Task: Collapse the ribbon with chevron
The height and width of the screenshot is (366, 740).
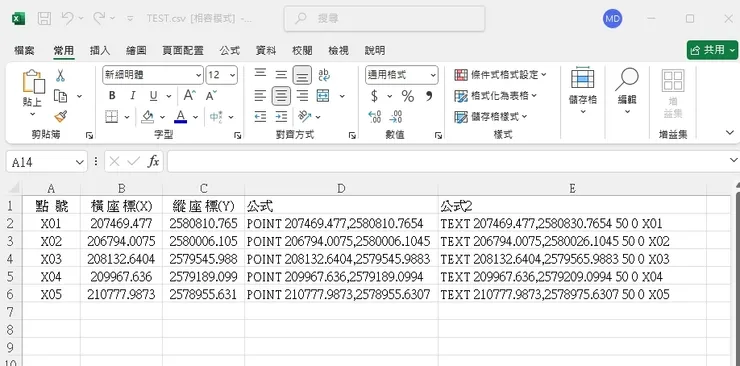Action: [x=730, y=133]
